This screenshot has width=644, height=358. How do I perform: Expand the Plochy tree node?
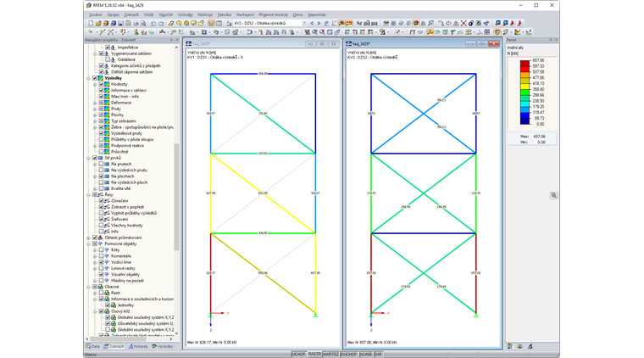tap(95, 115)
